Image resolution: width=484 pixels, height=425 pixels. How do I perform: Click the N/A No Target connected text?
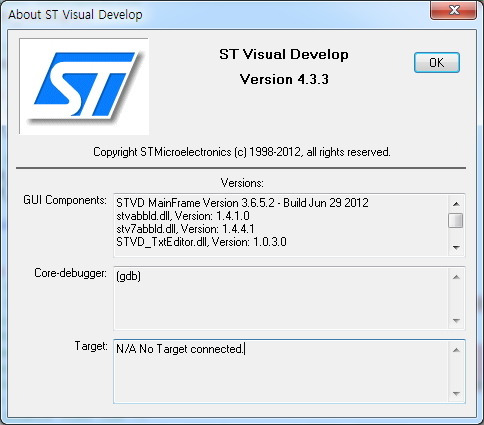point(180,349)
